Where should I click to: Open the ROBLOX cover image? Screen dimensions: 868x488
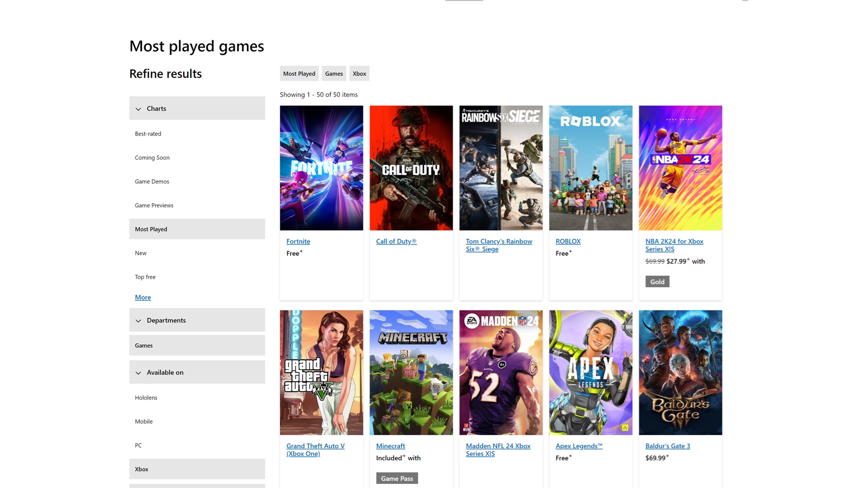(590, 168)
